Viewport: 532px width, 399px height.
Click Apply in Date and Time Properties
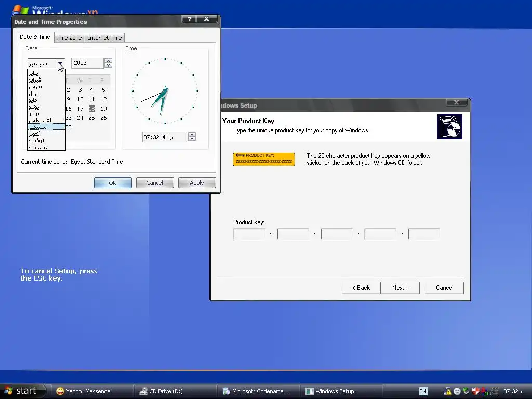(x=197, y=183)
